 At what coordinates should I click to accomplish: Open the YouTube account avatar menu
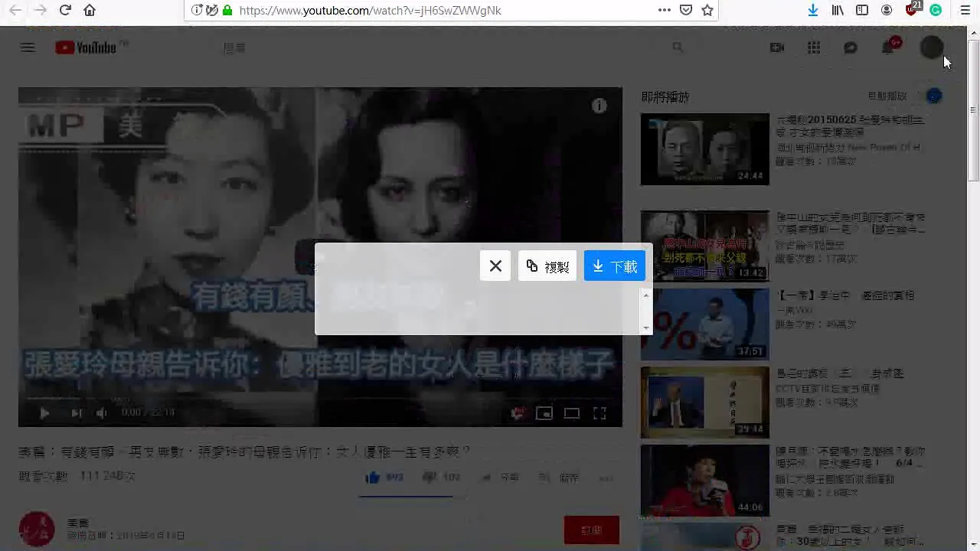(932, 47)
